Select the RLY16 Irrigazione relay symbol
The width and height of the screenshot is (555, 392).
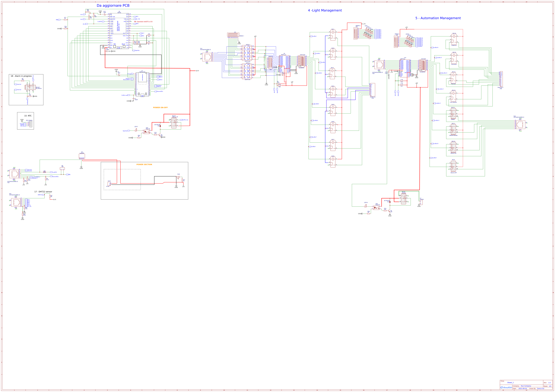(x=454, y=39)
